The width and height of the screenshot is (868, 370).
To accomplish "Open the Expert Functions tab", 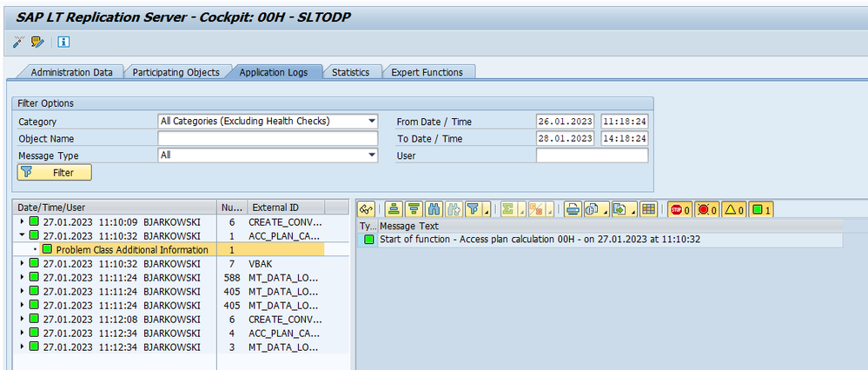I will coord(427,72).
